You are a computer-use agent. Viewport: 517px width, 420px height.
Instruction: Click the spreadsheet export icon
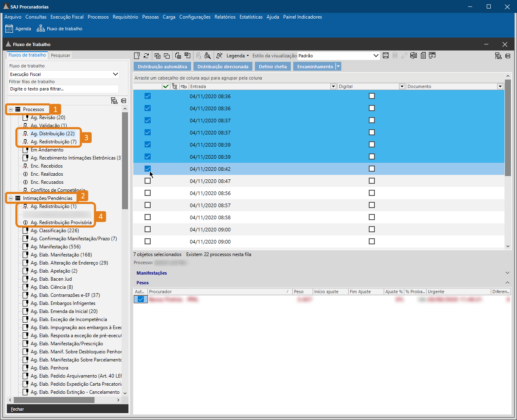coord(414,55)
